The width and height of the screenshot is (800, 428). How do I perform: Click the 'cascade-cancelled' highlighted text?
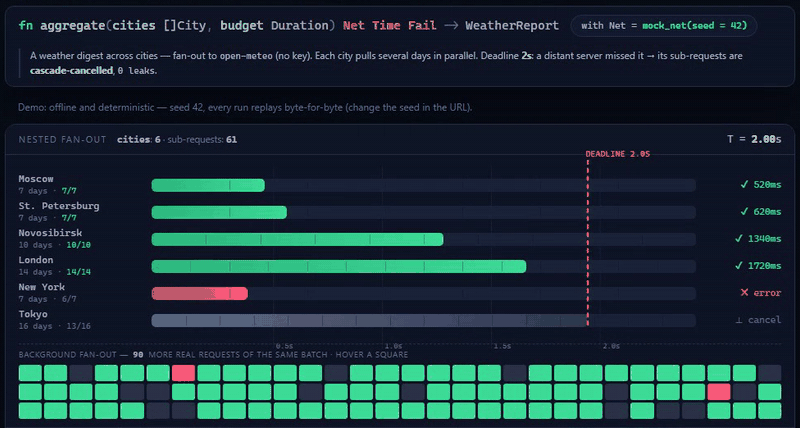pos(71,70)
